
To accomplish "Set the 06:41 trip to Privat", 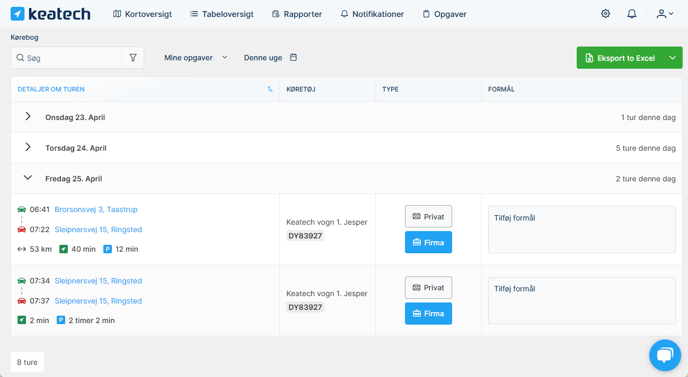I will point(428,216).
